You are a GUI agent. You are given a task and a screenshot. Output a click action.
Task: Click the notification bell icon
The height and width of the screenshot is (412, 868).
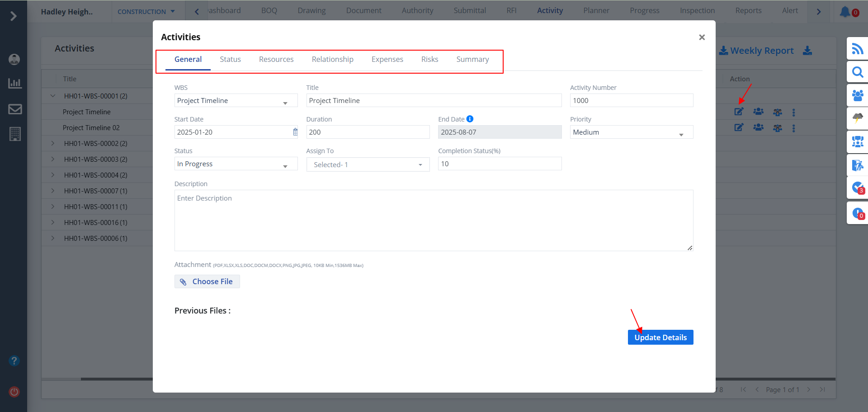[845, 12]
